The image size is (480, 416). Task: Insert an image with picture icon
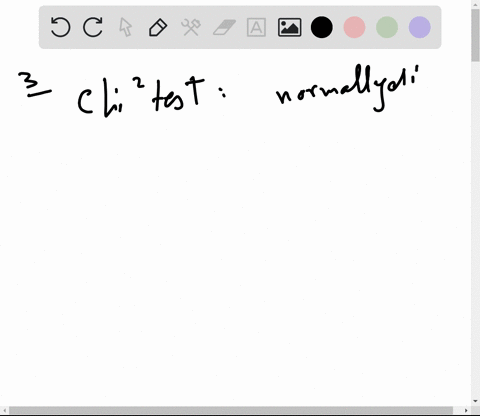point(290,27)
